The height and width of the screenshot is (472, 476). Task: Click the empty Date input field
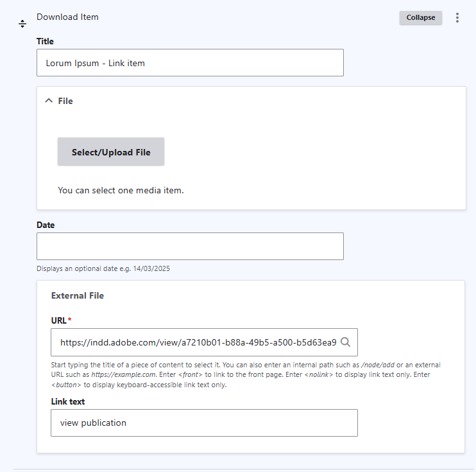(190, 246)
